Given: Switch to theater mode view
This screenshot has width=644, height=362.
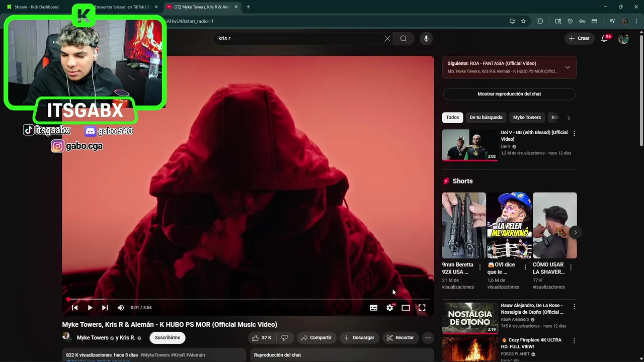Looking at the screenshot, I should point(406,308).
